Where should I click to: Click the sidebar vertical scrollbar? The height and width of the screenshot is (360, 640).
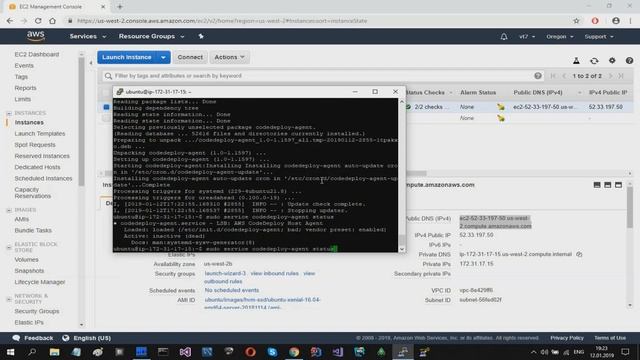click(81, 122)
